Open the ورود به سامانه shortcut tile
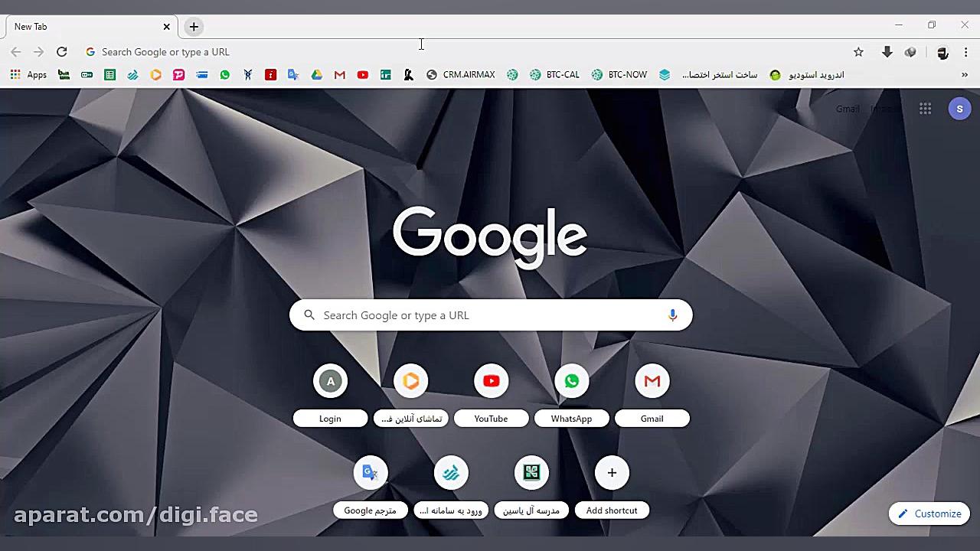 coord(451,488)
